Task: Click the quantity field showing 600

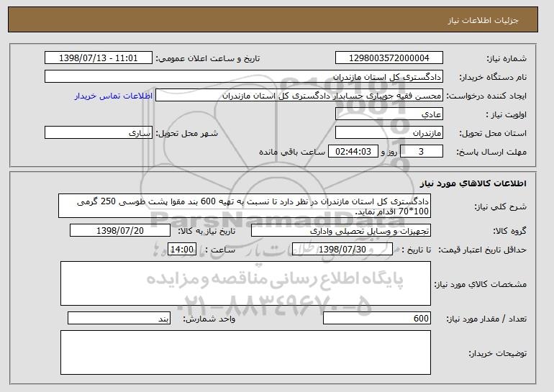Action: 377,318
